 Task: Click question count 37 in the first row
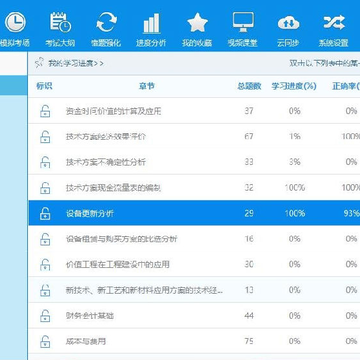point(249,111)
